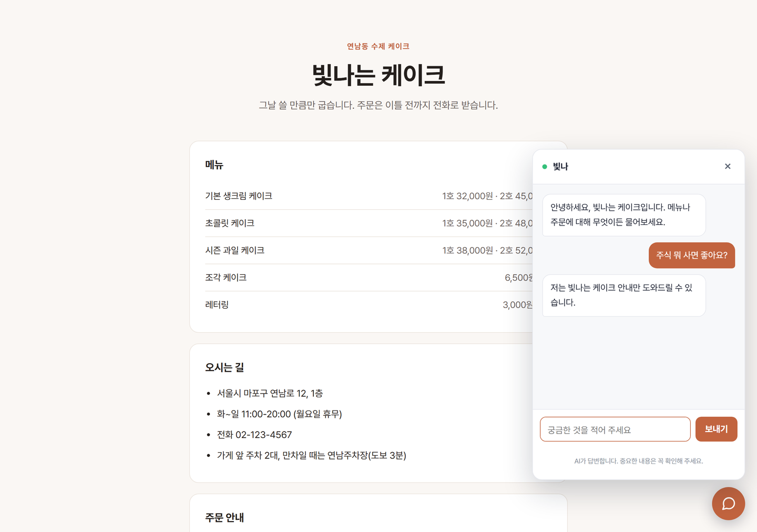Click the bot reply 저는 빛나는 케이크 안내만
Screen dimensions: 757x532
624,295
